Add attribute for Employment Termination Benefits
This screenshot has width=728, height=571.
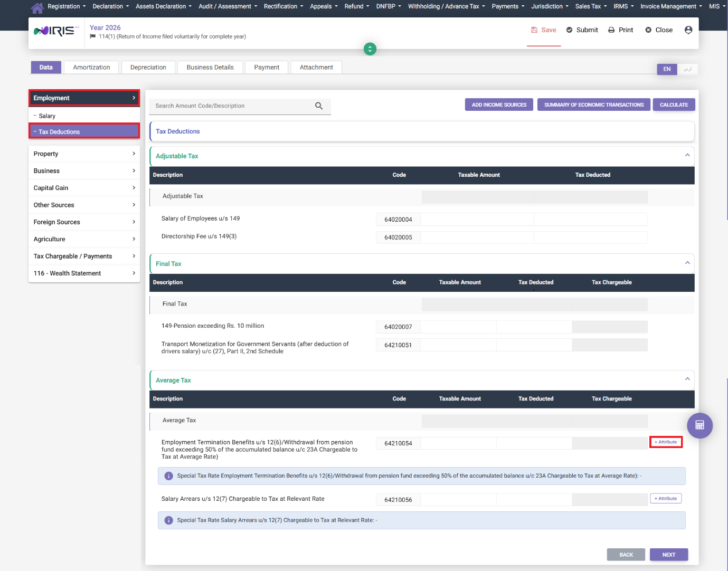[x=666, y=442]
